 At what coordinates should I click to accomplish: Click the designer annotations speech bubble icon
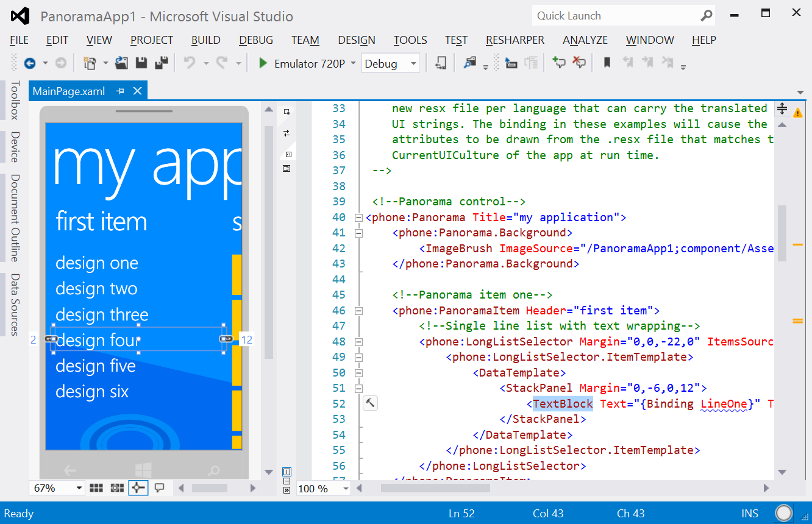coord(160,488)
